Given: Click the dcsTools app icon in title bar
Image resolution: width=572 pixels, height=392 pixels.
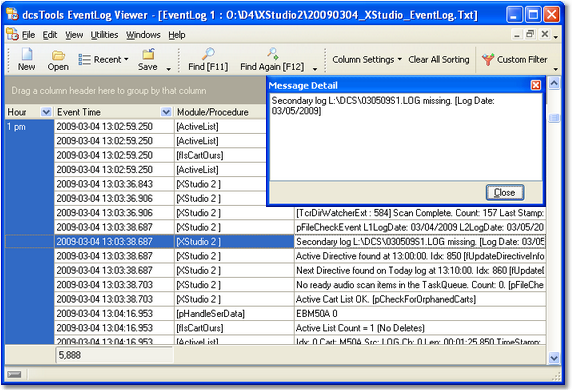Looking at the screenshot, I should (12, 15).
